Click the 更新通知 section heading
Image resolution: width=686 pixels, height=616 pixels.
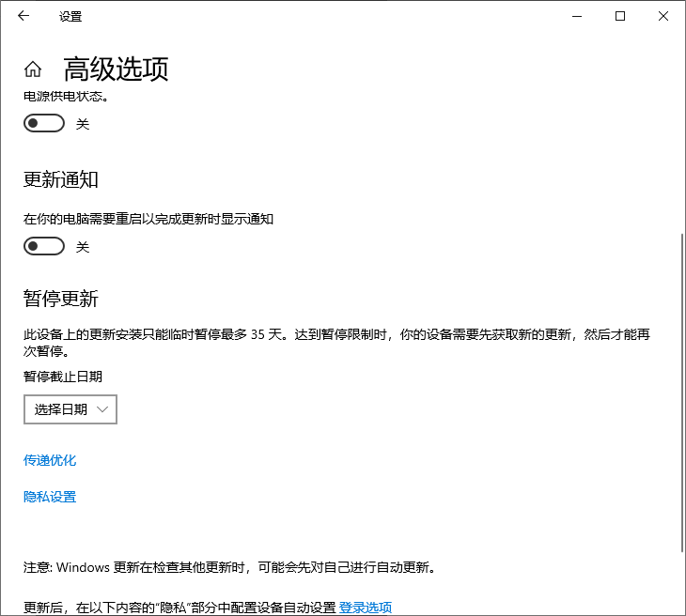pos(61,179)
